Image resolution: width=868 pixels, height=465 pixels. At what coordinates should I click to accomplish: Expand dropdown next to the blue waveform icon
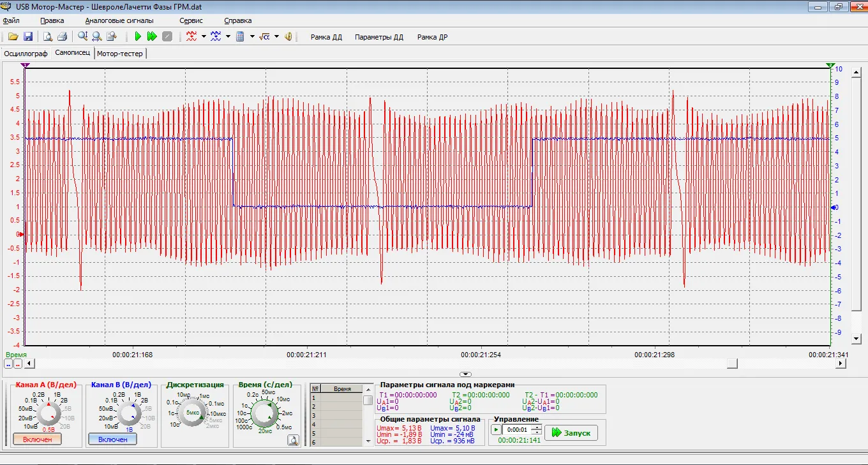pos(228,36)
